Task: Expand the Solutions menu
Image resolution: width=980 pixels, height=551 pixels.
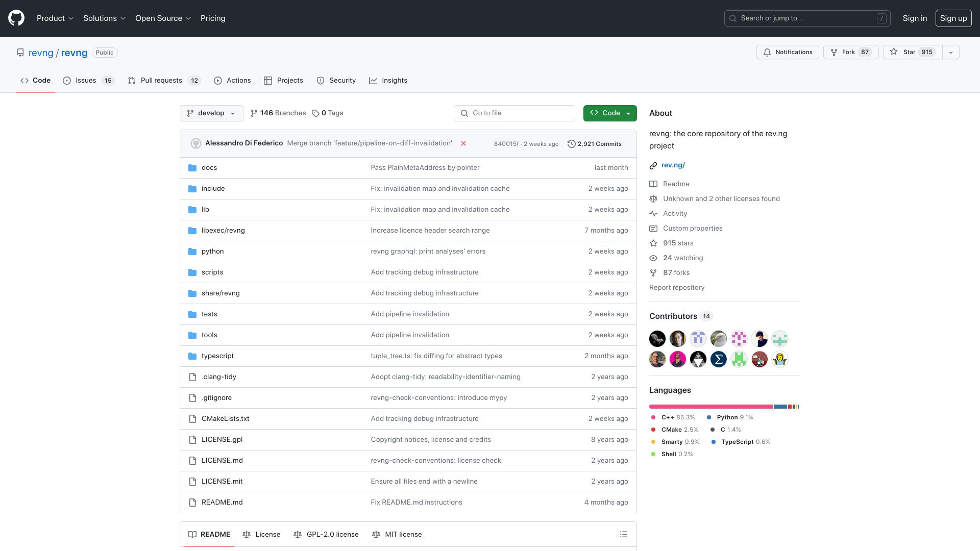Action: coord(104,18)
